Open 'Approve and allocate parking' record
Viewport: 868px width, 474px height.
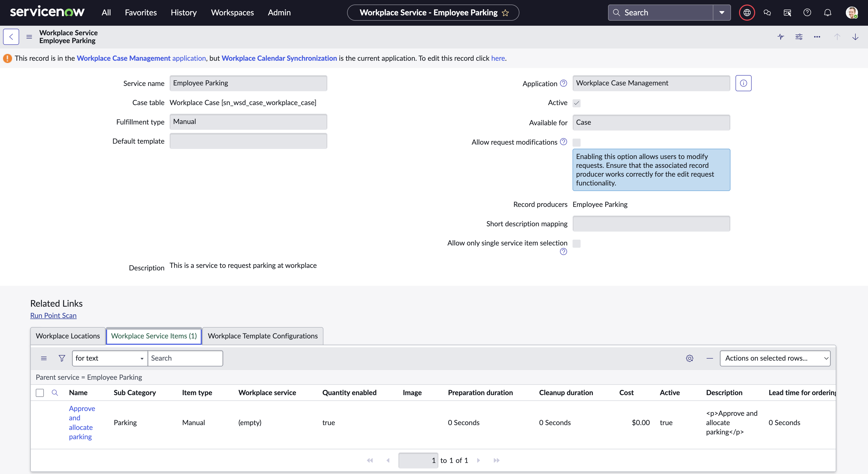pos(82,422)
